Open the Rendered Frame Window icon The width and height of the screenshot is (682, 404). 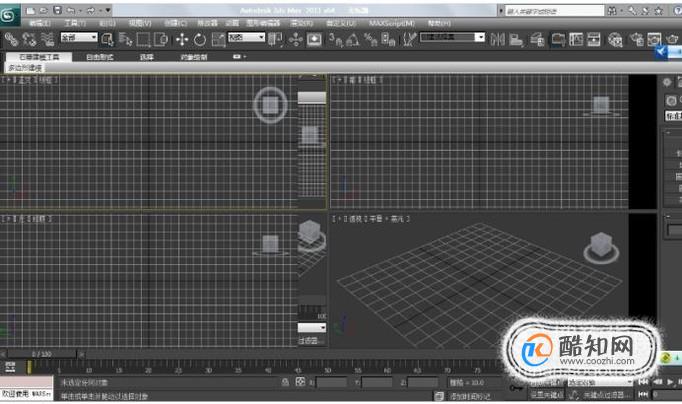click(x=654, y=40)
